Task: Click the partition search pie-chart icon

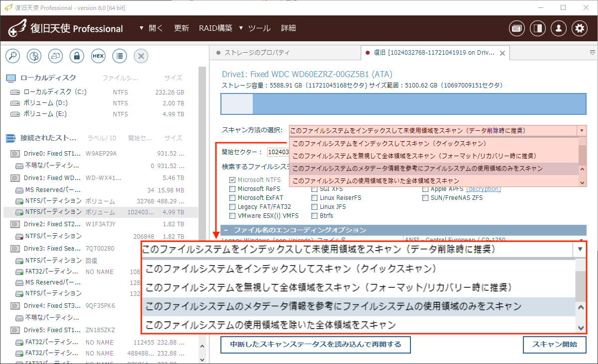Action: click(x=34, y=56)
